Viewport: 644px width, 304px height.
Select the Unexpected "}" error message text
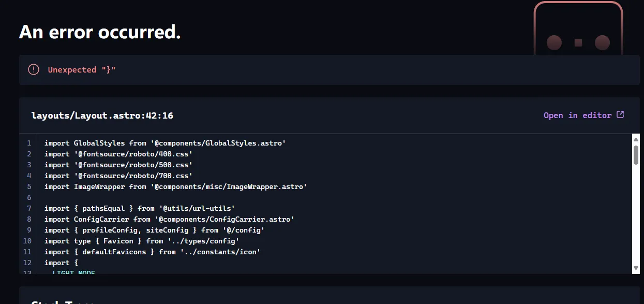pyautogui.click(x=82, y=70)
